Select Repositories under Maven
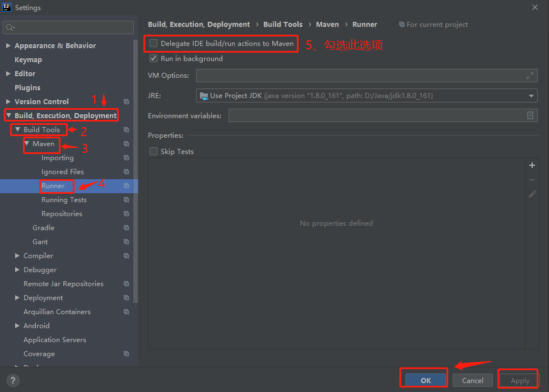Screen dimensions: 549x392 (x=62, y=213)
